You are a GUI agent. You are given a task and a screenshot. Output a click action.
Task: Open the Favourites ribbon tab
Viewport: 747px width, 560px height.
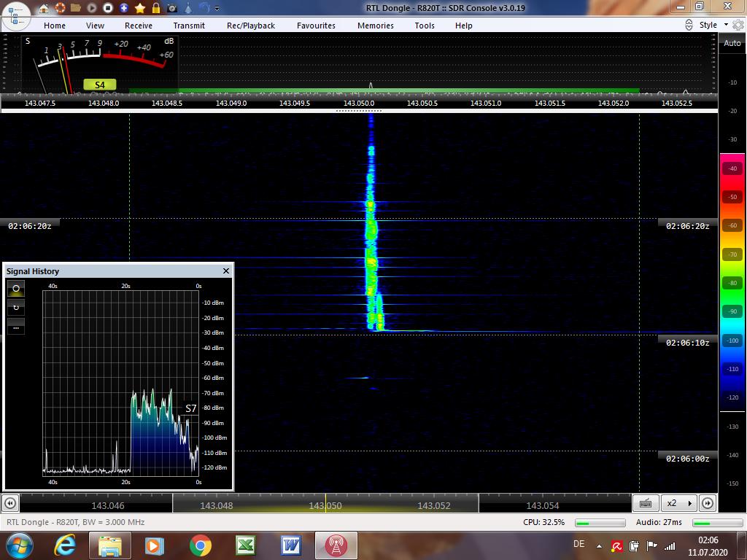[x=317, y=26]
